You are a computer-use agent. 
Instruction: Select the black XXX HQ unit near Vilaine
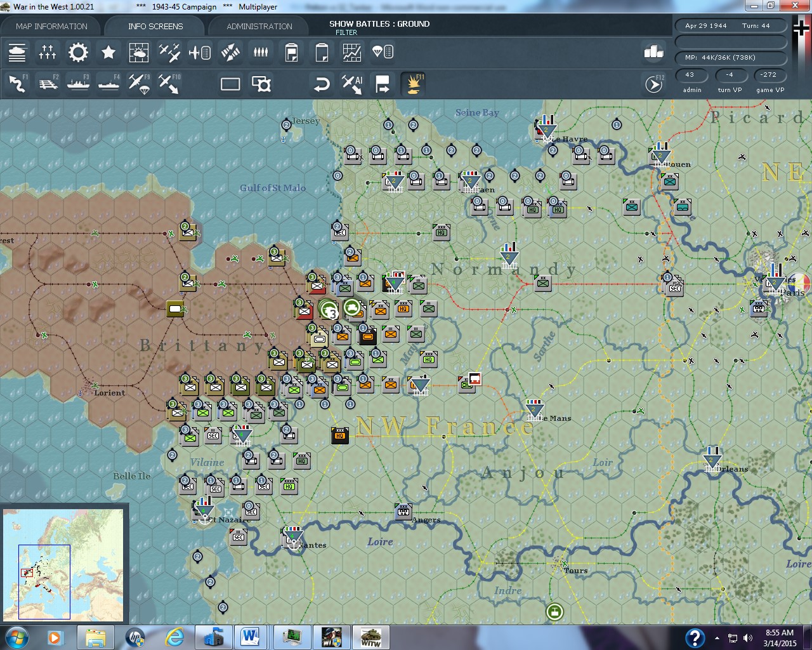pos(340,435)
